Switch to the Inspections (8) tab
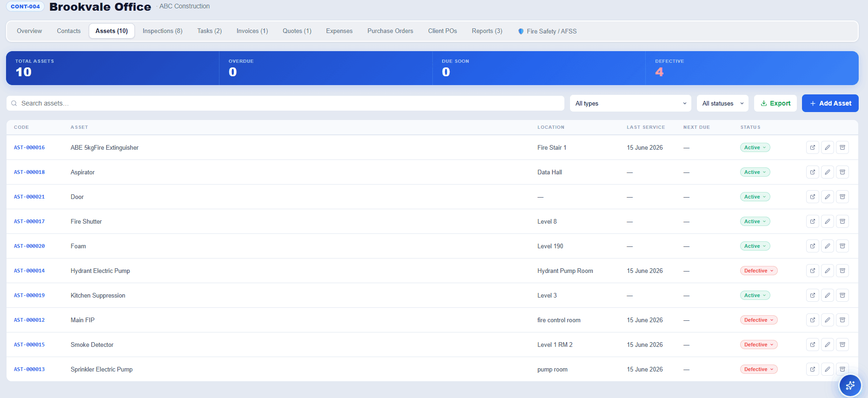The height and width of the screenshot is (398, 868). click(162, 31)
